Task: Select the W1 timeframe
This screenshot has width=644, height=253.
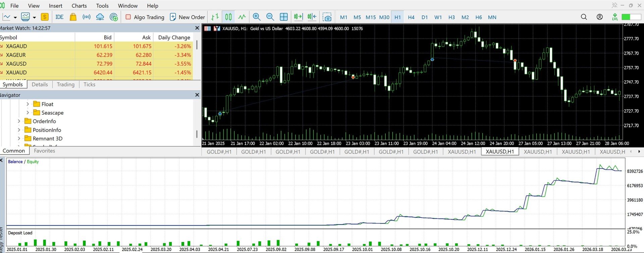Action: [438, 17]
